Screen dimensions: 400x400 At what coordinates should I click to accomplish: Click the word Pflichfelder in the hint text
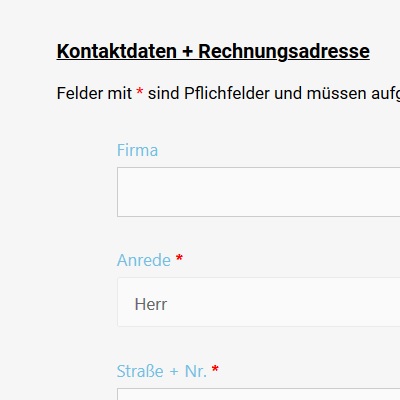tap(227, 93)
